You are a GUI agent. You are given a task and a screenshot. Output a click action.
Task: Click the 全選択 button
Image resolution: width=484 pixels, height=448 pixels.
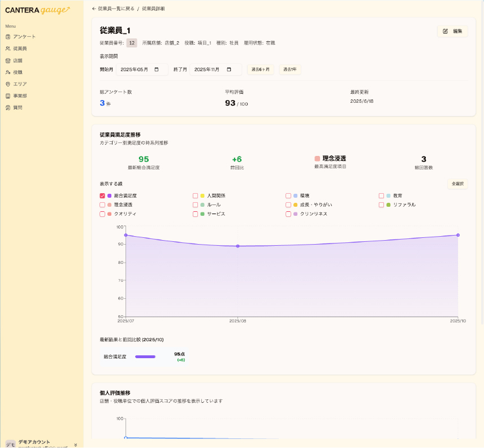click(x=457, y=184)
